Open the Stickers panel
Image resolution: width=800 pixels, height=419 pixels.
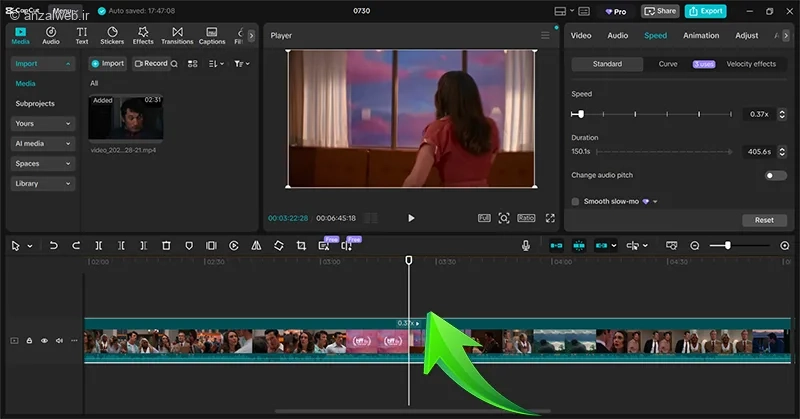pyautogui.click(x=112, y=36)
